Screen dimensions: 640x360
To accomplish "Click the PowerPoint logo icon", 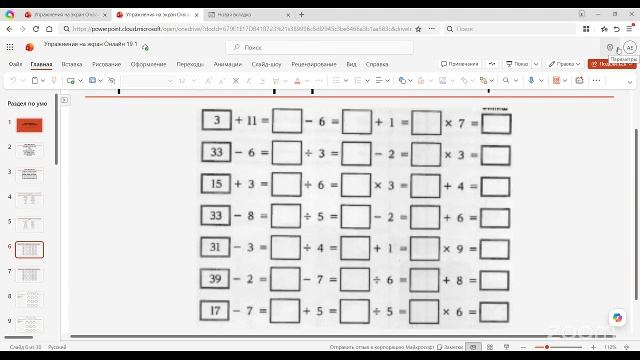I will pos(29,47).
